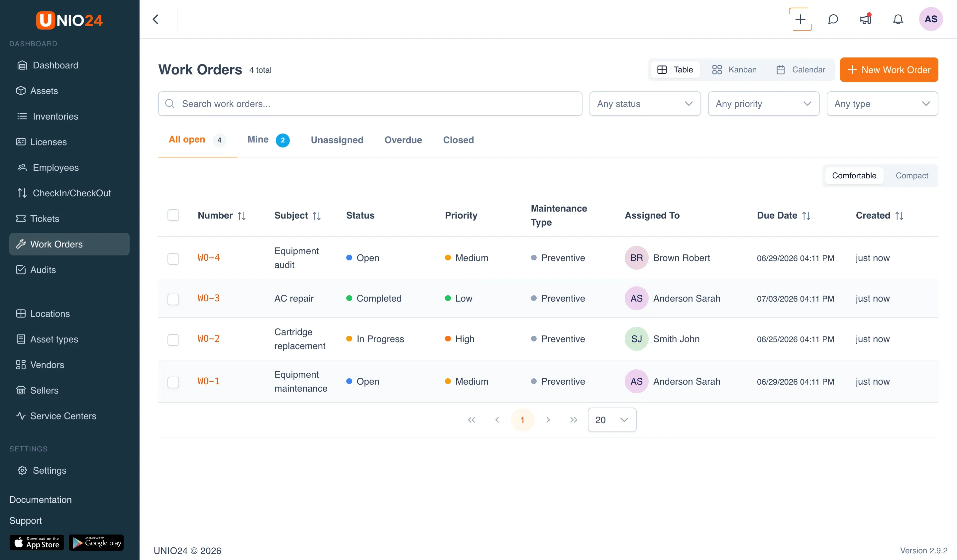
Task: Open the AS user avatar menu
Action: 930,19
